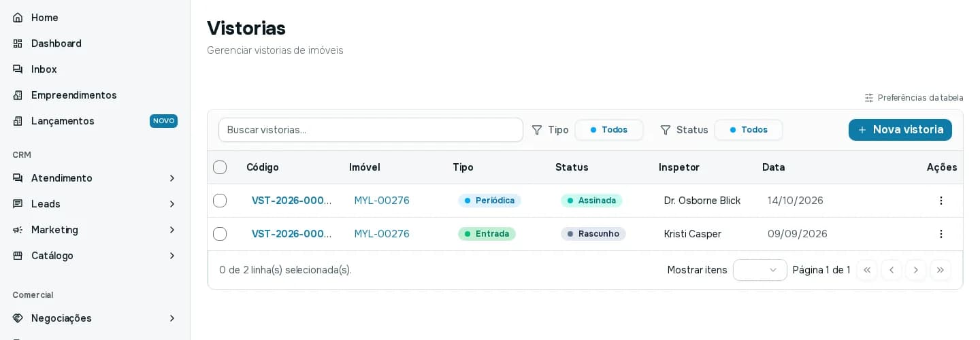Screen dimensions: 980x340
Task: Go to next page of table
Action: 916,270
